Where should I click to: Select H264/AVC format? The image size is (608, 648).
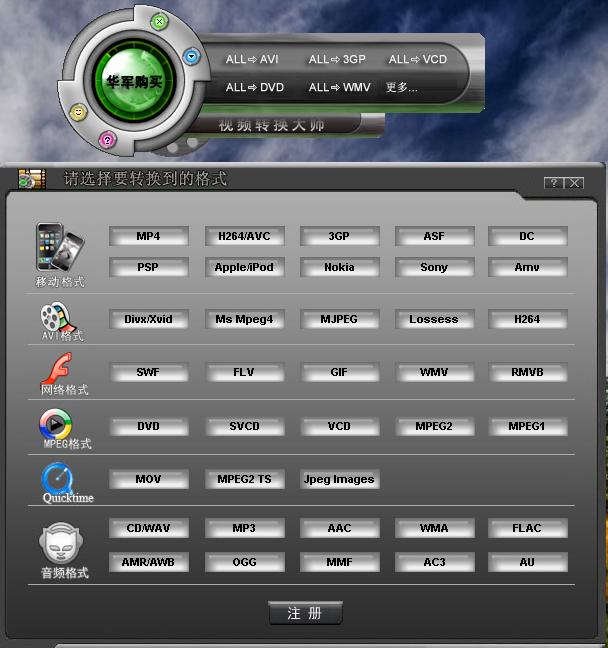244,236
